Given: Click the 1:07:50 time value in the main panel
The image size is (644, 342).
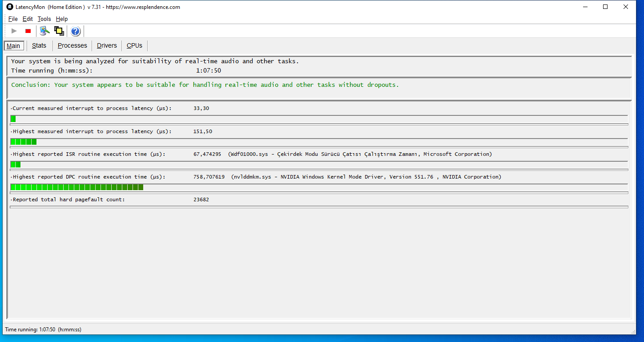Looking at the screenshot, I should coord(209,70).
